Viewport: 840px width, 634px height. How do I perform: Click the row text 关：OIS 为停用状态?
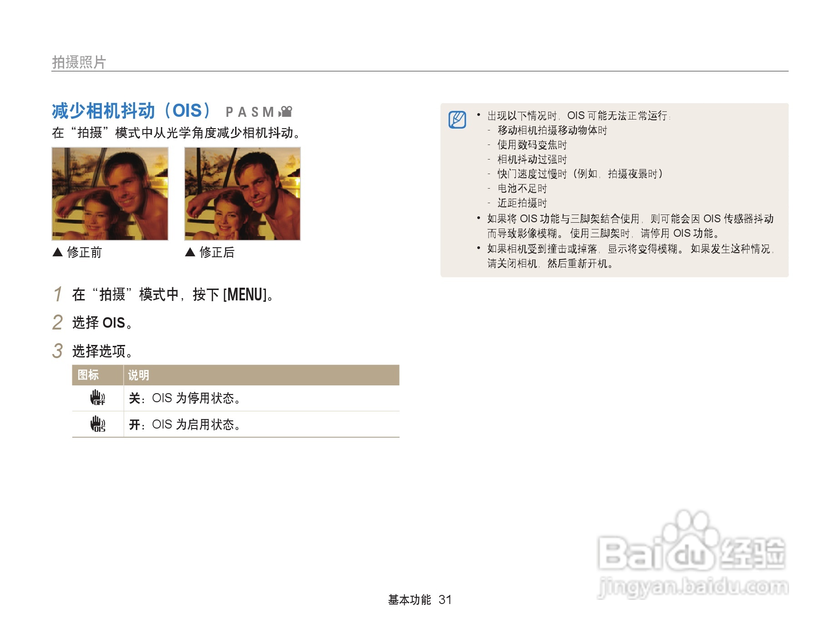pyautogui.click(x=185, y=398)
